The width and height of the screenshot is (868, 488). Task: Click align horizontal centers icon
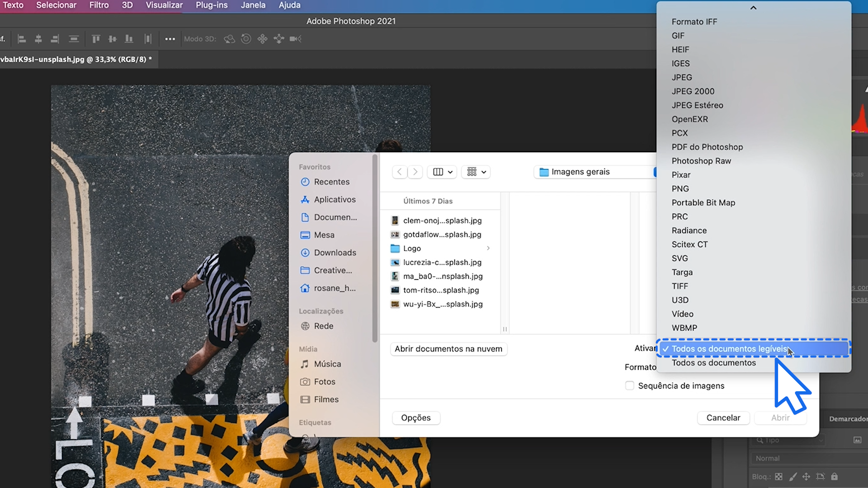[x=38, y=39]
